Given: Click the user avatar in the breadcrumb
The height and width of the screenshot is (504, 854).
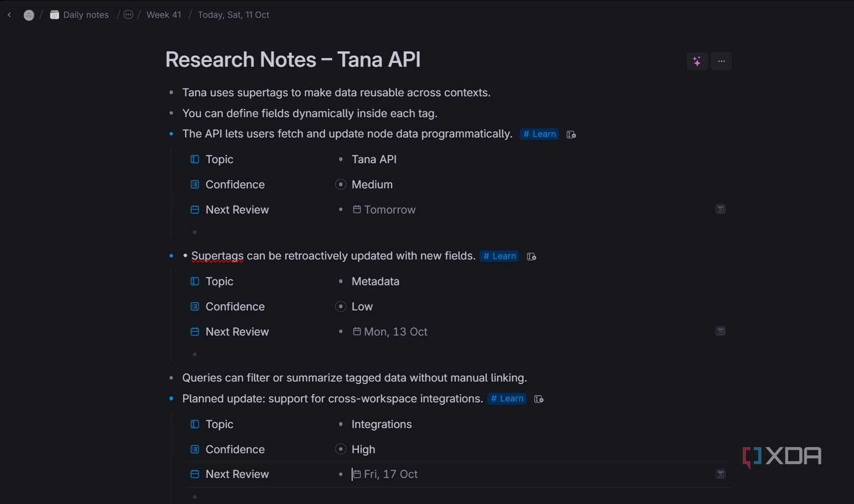Looking at the screenshot, I should click(29, 14).
